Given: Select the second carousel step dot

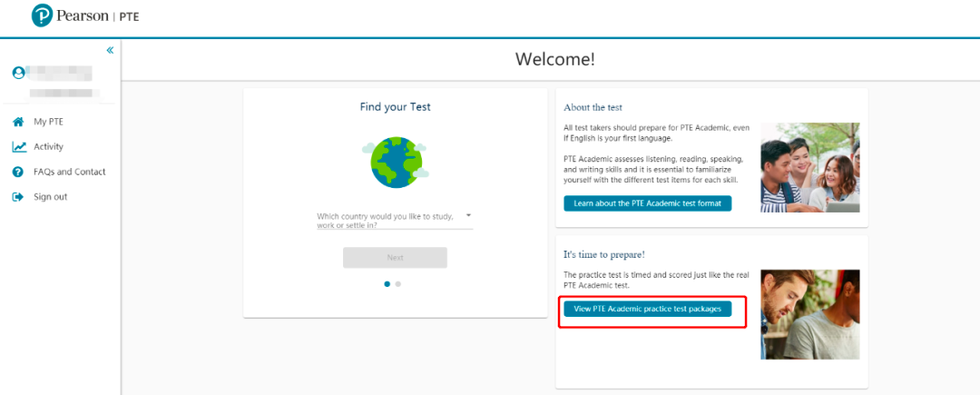Looking at the screenshot, I should point(398,284).
